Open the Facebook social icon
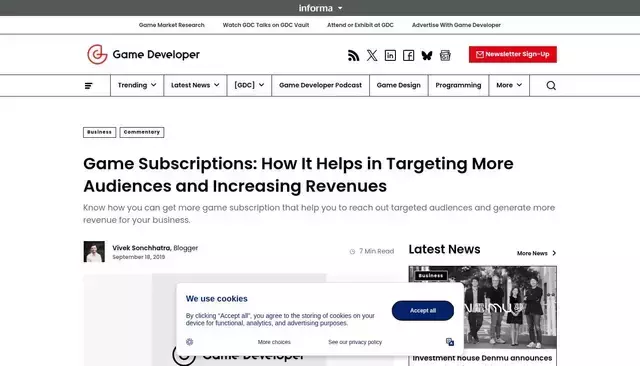Viewport: 640px width, 366px height. pos(409,55)
